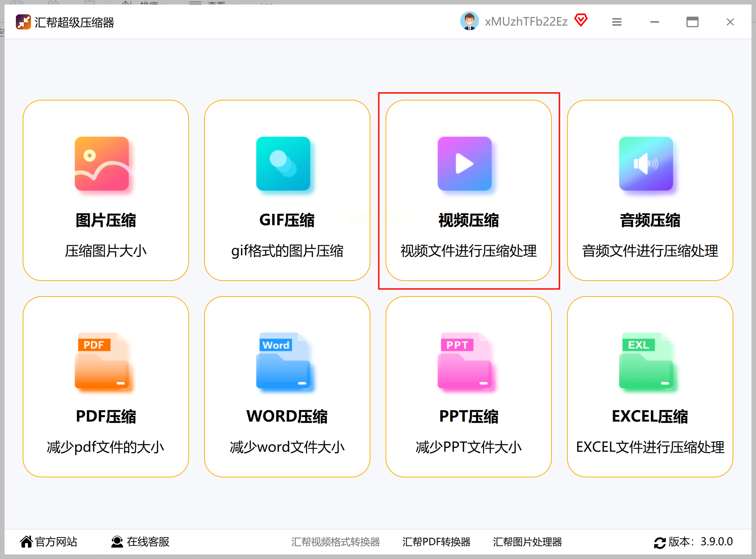This screenshot has width=756, height=559.
Task: Click the 视频压缩 play icon
Action: (465, 164)
